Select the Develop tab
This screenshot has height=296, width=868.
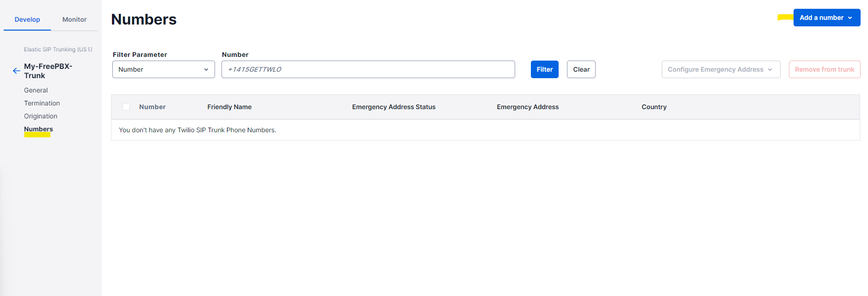coord(27,19)
